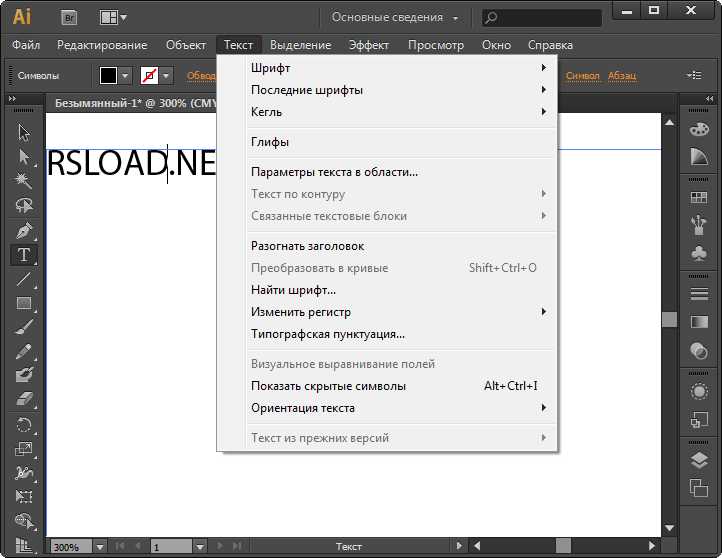This screenshot has width=722, height=558.
Task: Open the Основные сведения workspace switcher
Action: pyautogui.click(x=395, y=17)
